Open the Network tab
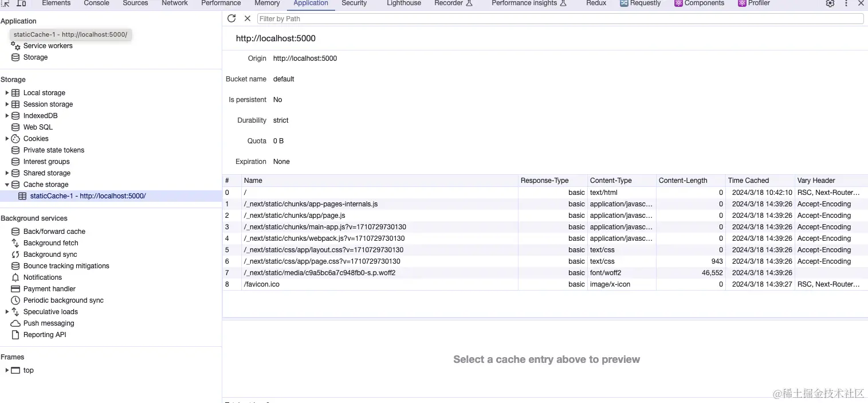Viewport: 868px width, 403px height. click(x=175, y=3)
